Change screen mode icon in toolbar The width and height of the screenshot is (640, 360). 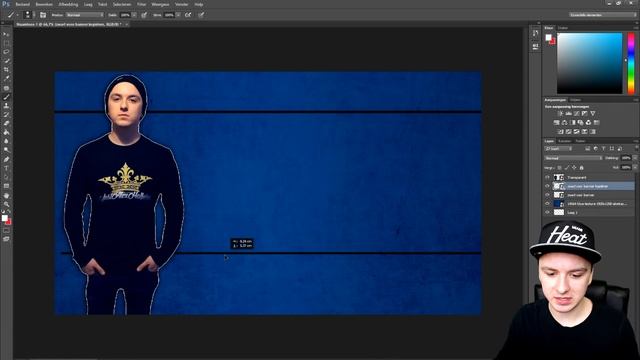(x=6, y=239)
